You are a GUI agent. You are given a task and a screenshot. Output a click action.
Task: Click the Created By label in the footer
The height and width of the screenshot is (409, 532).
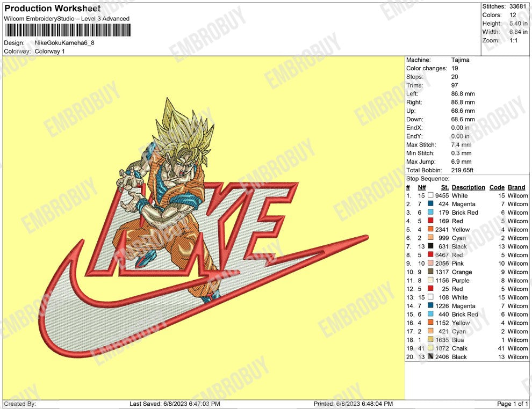(x=20, y=404)
